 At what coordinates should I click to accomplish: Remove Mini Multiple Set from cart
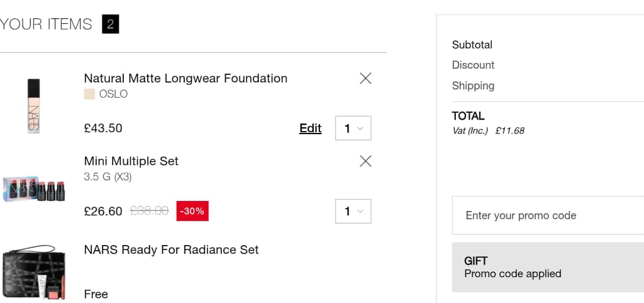point(365,161)
